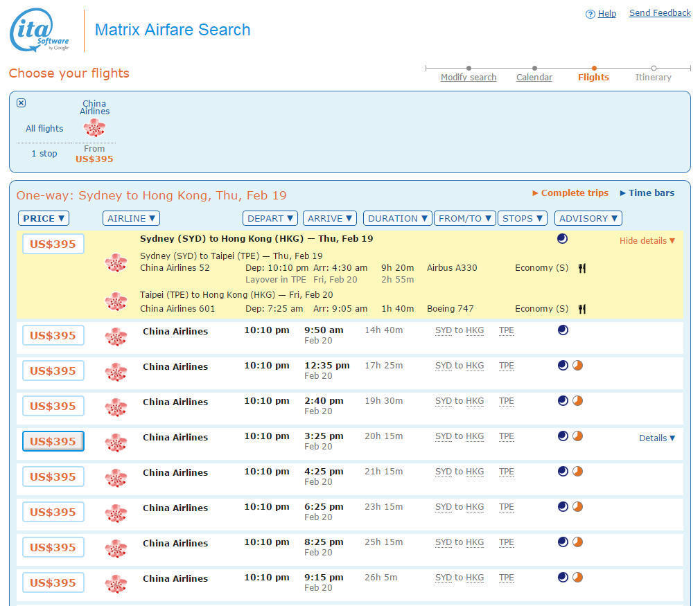
Task: Switch to Time bars view
Action: click(647, 193)
